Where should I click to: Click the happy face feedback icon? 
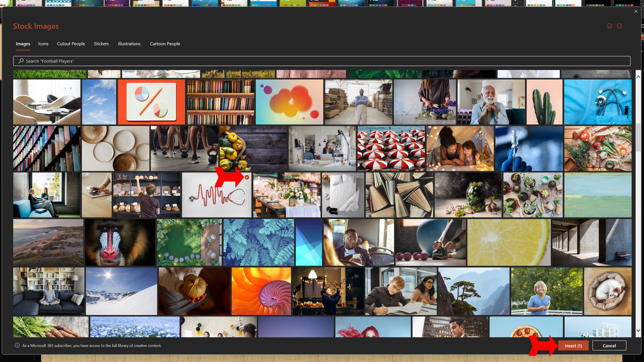[609, 26]
